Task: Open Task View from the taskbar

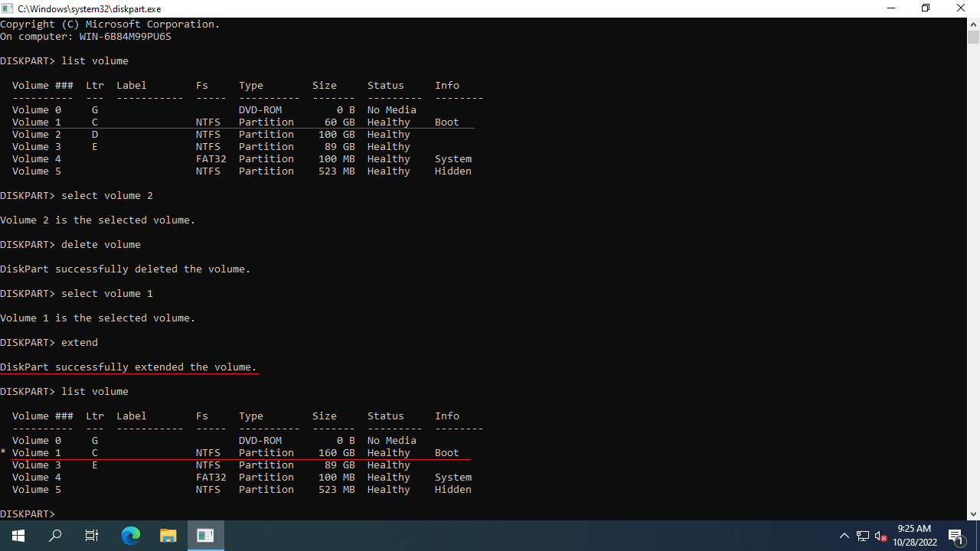Action: [92, 536]
